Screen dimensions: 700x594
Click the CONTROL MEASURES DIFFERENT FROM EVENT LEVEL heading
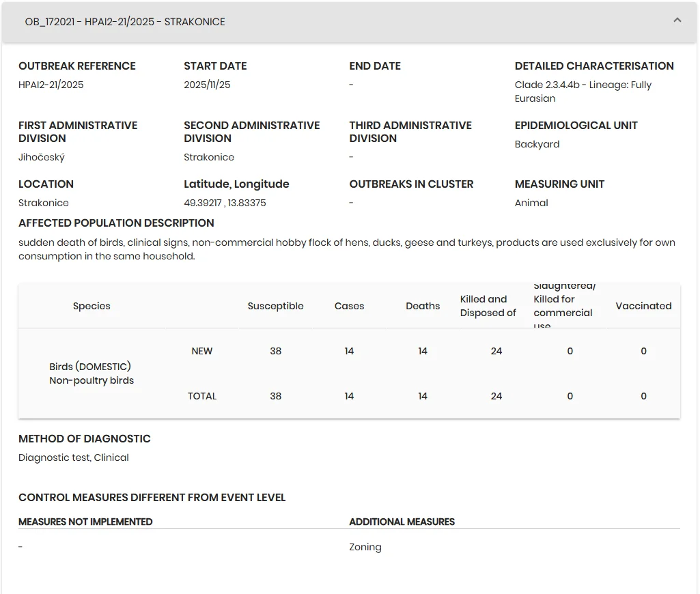[x=152, y=498]
